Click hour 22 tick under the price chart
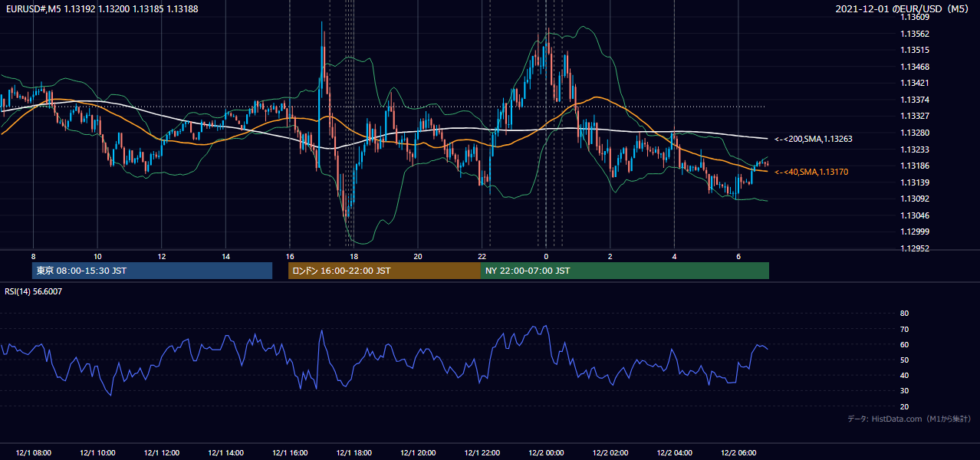980x460 pixels. pos(482,256)
